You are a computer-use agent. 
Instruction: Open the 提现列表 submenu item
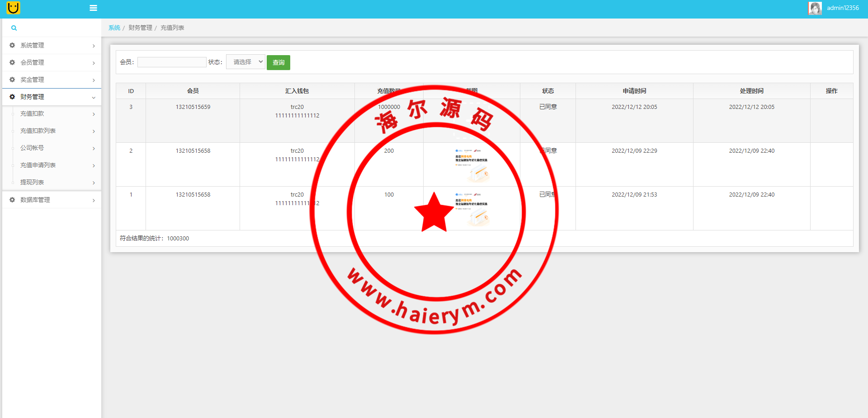click(32, 183)
